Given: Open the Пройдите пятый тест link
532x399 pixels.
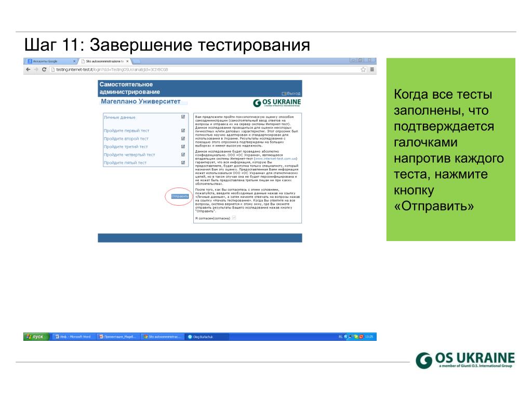Looking at the screenshot, I should 125,163.
